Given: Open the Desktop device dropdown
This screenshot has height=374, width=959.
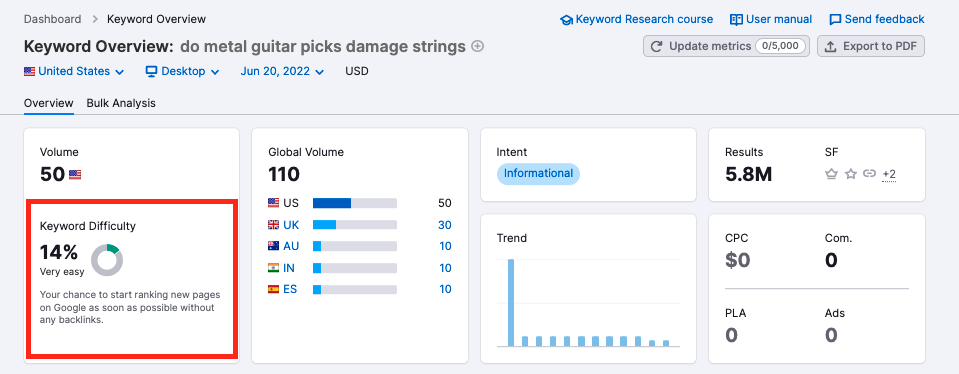Looking at the screenshot, I should [182, 72].
